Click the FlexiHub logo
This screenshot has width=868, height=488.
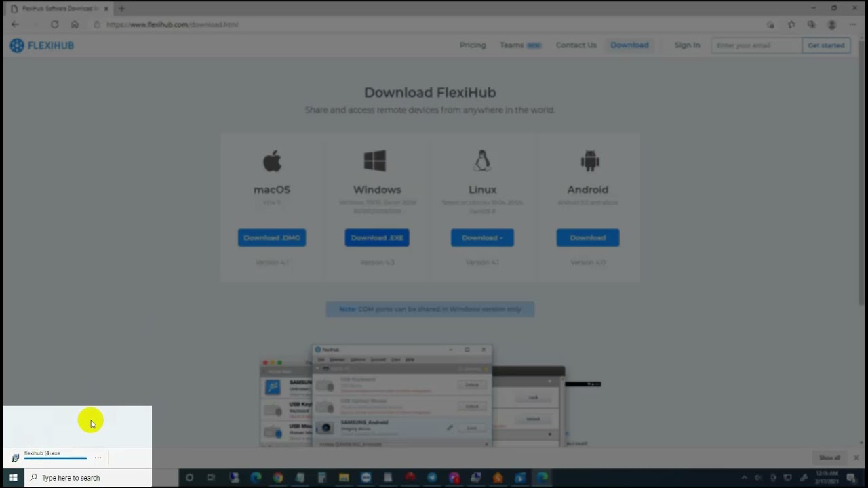[x=42, y=45]
